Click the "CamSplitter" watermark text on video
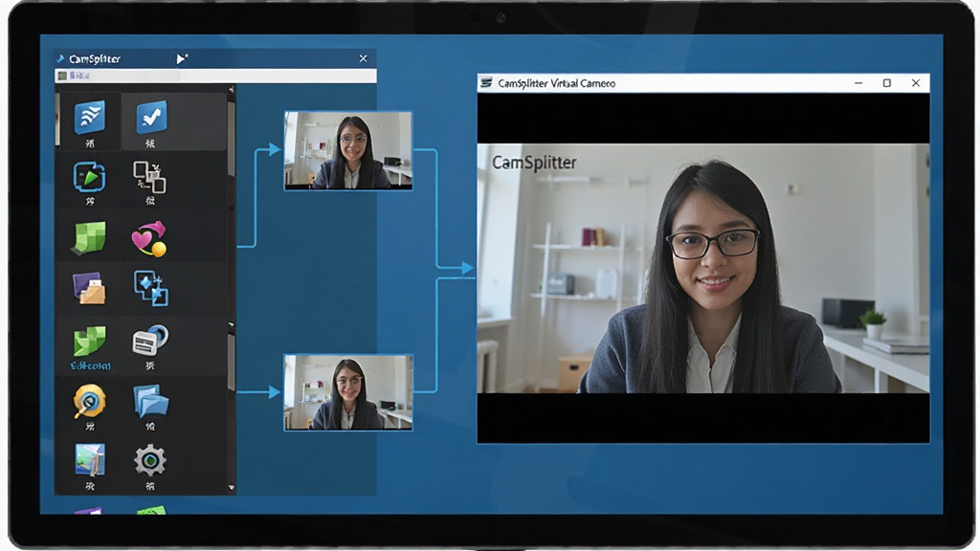Screen dimensions: 980x551 534,163
